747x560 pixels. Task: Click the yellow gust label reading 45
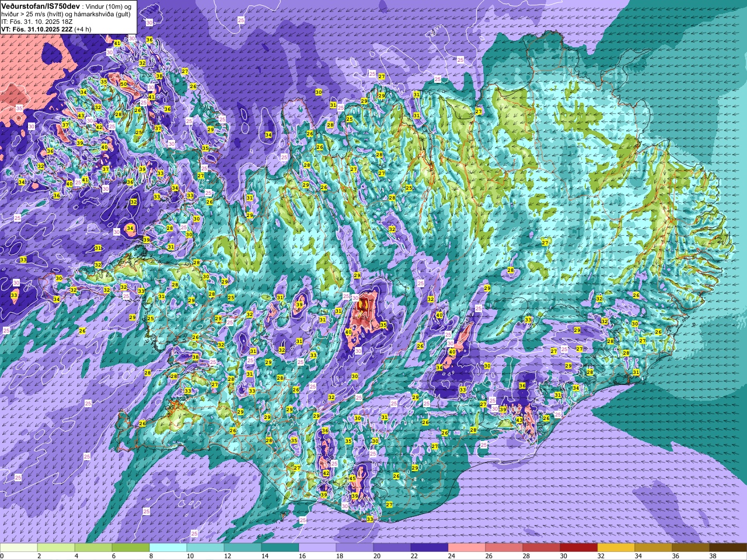point(352,478)
